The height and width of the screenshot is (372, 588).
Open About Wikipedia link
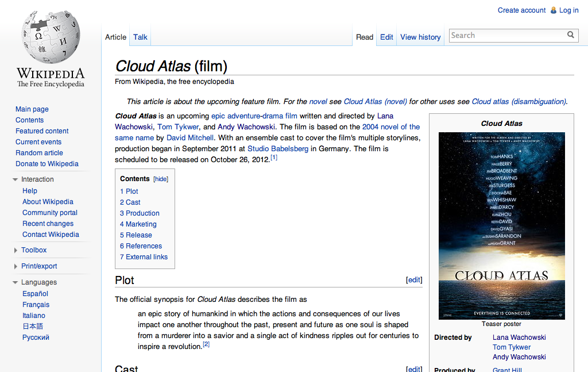(x=48, y=202)
